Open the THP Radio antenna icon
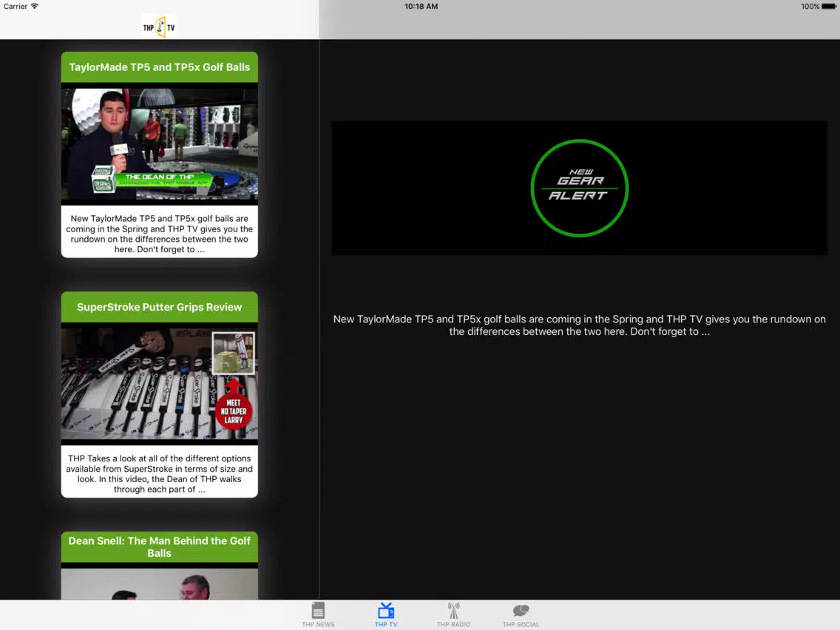The image size is (840, 630). point(453,611)
